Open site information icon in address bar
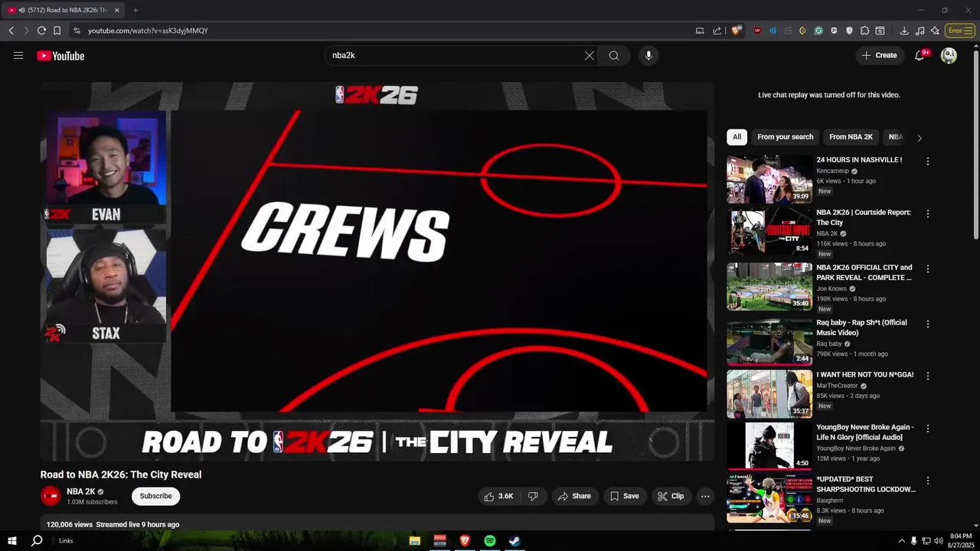 pyautogui.click(x=77, y=31)
